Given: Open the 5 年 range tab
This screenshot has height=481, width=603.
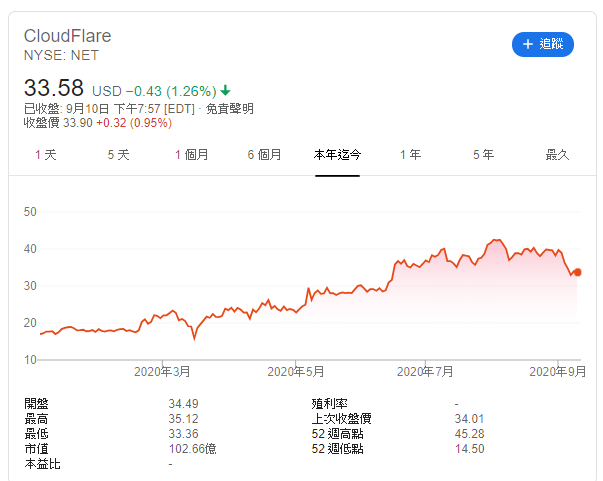Looking at the screenshot, I should point(483,155).
